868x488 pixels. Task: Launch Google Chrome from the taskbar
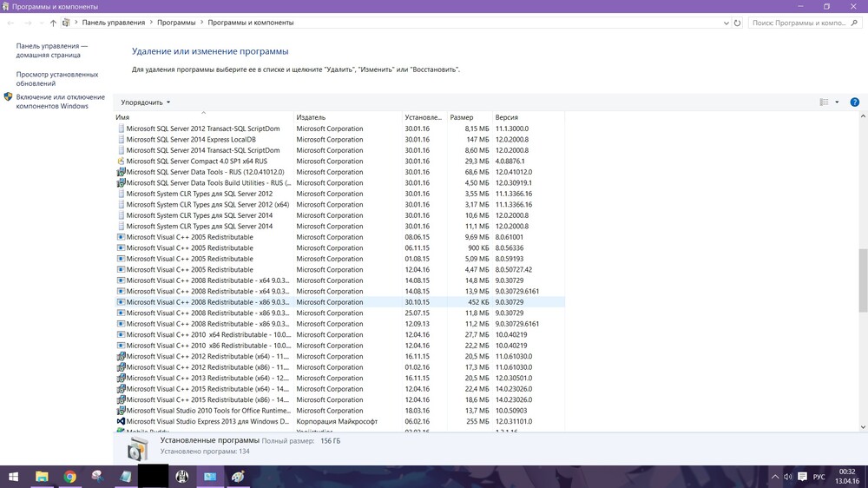pyautogui.click(x=69, y=477)
